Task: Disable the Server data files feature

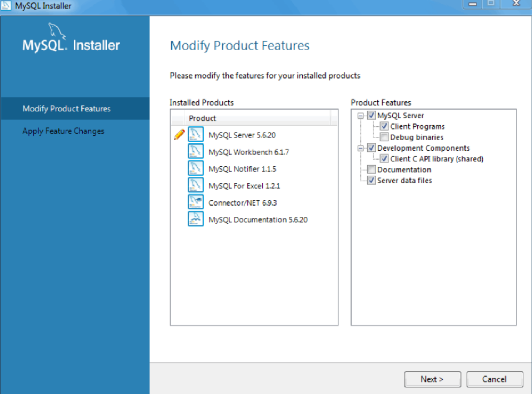Action: 371,180
